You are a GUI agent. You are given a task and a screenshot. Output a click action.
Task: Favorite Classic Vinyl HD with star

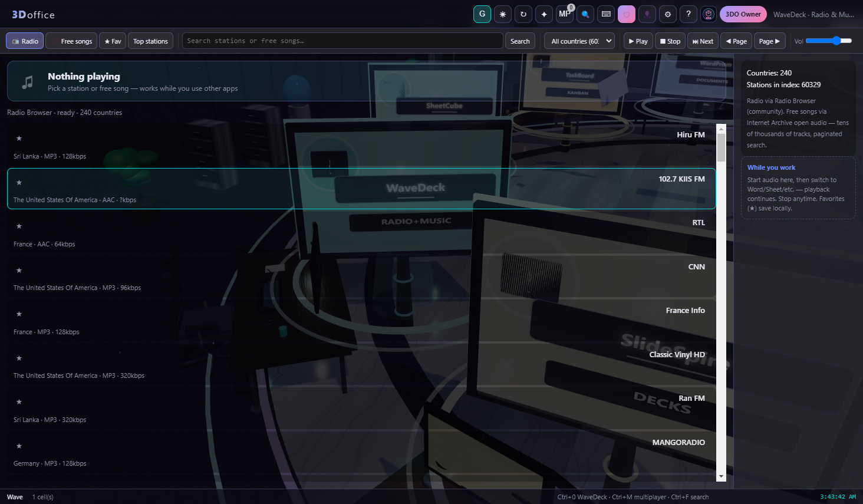[x=19, y=358]
